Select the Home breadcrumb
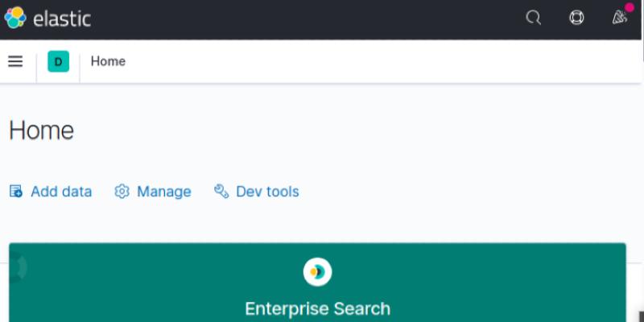This screenshot has width=644, height=322. click(x=108, y=61)
